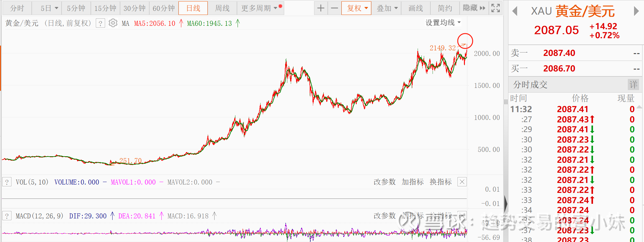Click 买一 price 2086.70
644x242 pixels.
(x=559, y=68)
